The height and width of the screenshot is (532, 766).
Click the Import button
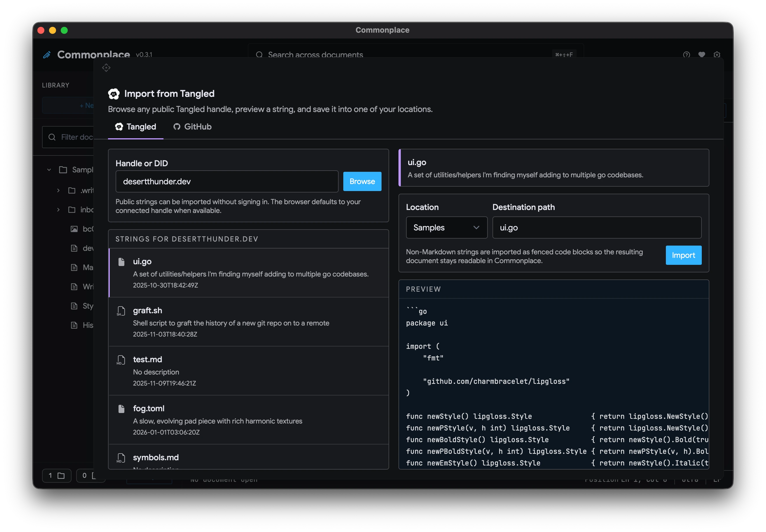[x=683, y=255]
